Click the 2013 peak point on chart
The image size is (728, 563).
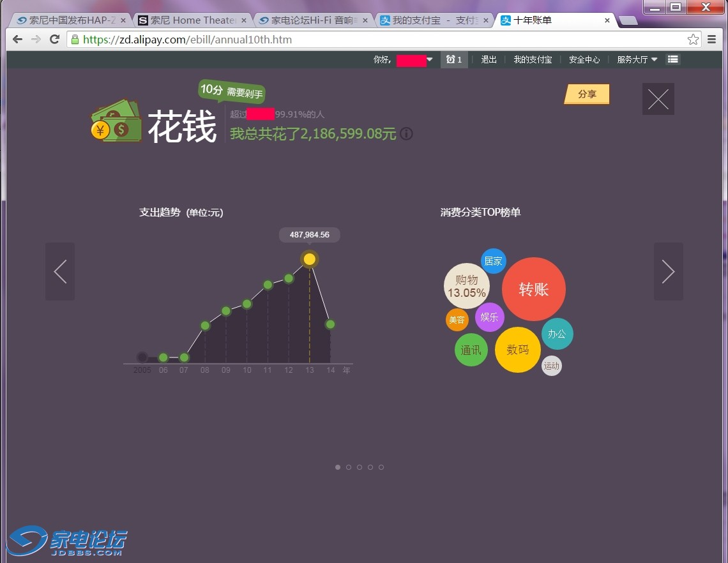click(310, 259)
